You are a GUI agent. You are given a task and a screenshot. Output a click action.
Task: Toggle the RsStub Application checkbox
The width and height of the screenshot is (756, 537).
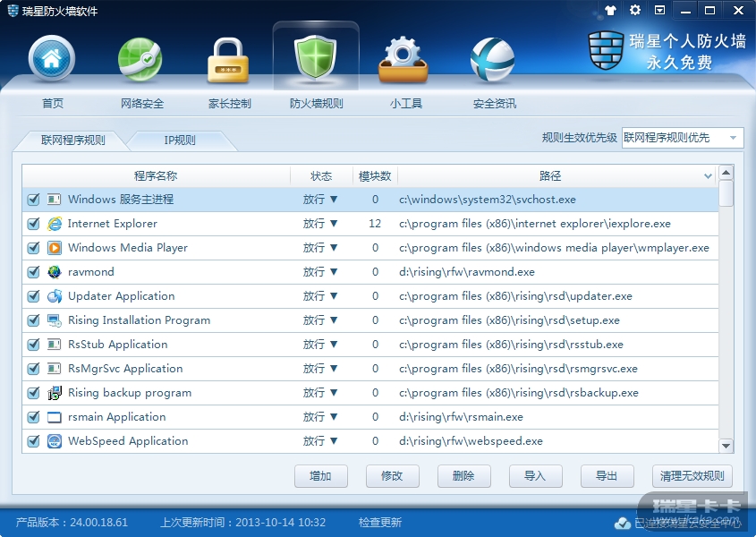pos(33,344)
